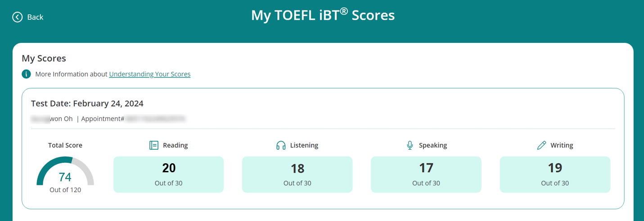Click the Listening headphones icon
The height and width of the screenshot is (221, 644).
[x=281, y=145]
